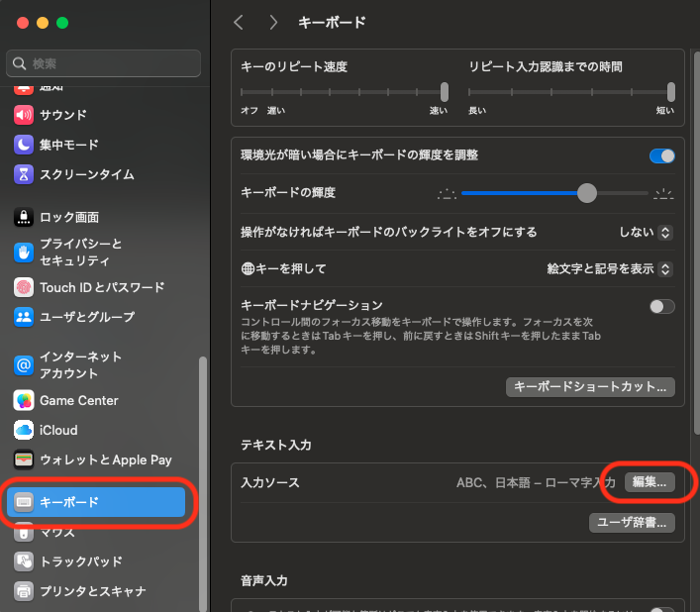
Task: Open the 絵文字と記号を表示 dropdown
Action: pyautogui.click(x=610, y=268)
